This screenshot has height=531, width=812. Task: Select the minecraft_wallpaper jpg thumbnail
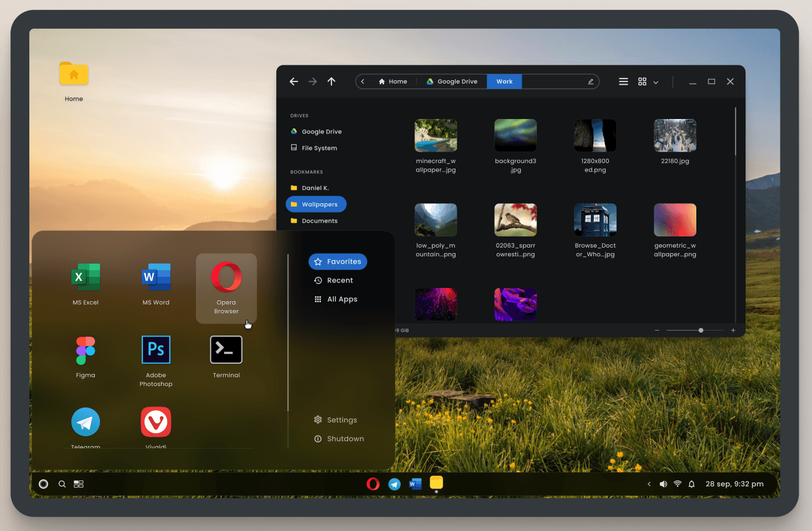pyautogui.click(x=436, y=136)
